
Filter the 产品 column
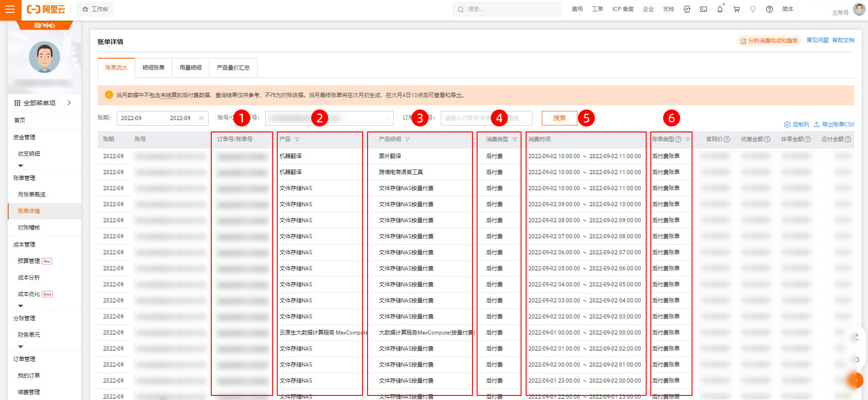[297, 139]
